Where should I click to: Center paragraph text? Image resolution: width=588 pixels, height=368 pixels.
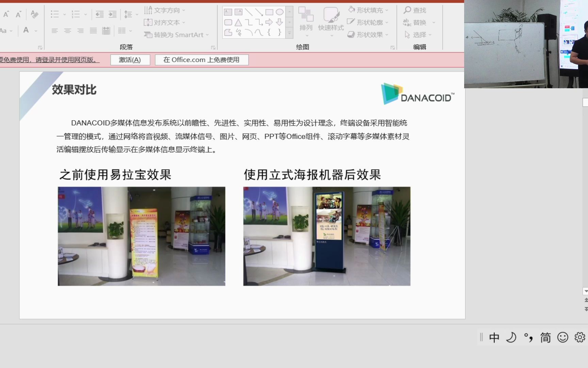point(67,31)
